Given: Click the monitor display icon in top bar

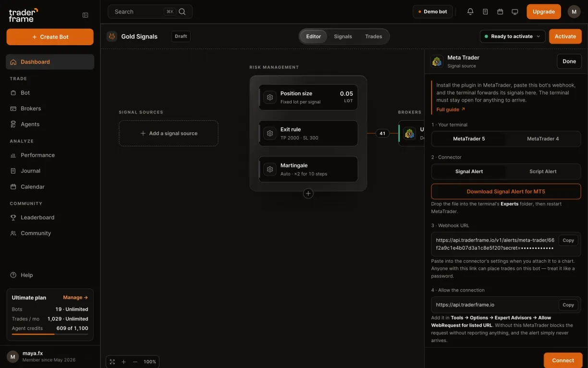Looking at the screenshot, I should [515, 12].
